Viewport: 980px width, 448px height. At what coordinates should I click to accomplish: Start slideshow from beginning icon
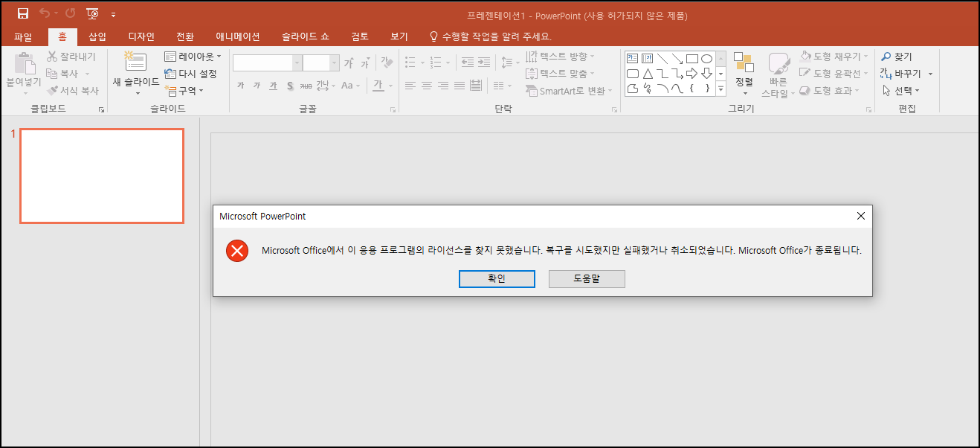(x=93, y=13)
